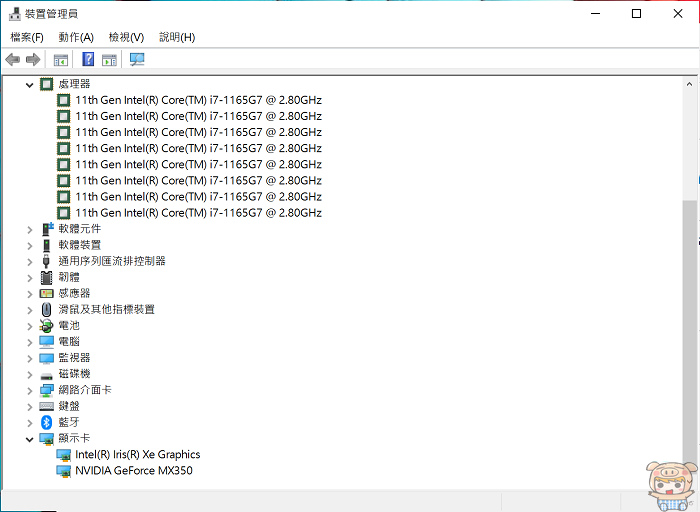Expand the 電池 node

(30, 326)
